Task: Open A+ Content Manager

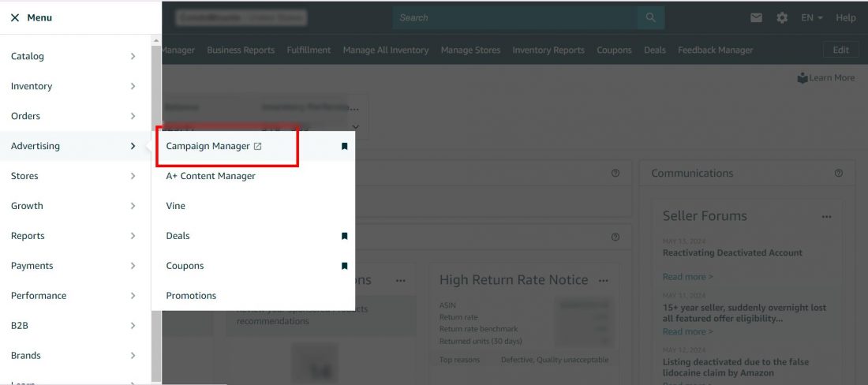Action: [211, 176]
